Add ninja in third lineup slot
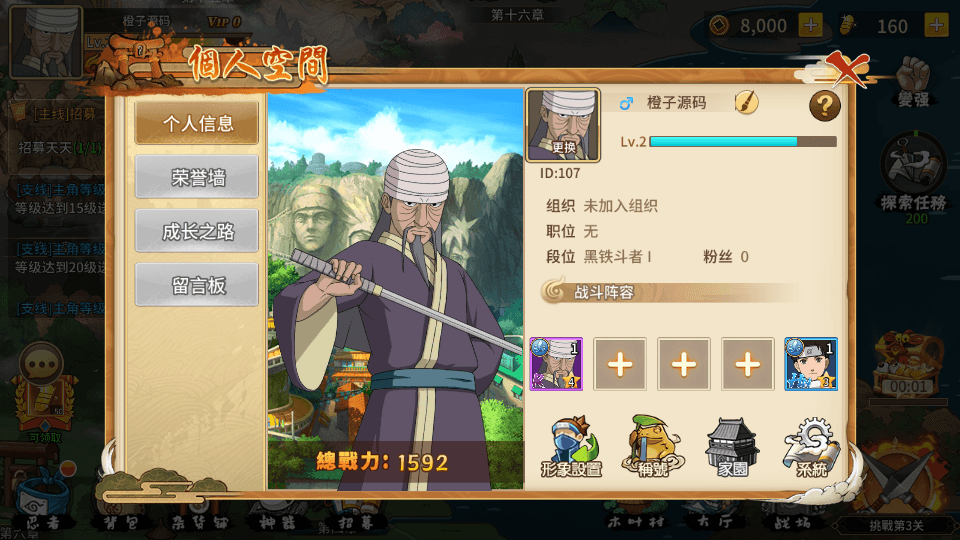Screen dimensions: 960x540 tap(684, 364)
